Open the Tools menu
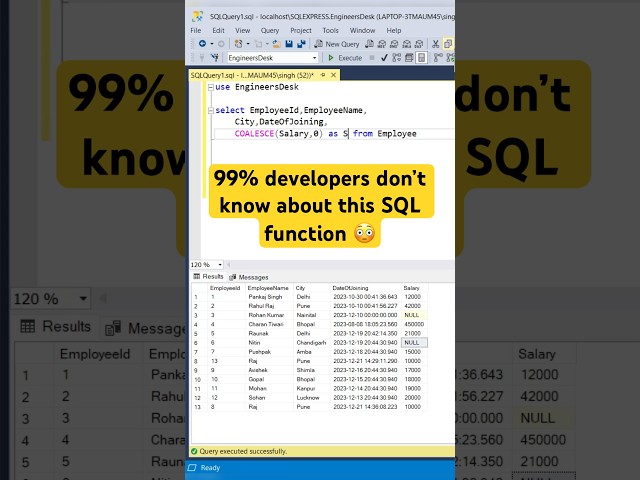This screenshot has height=480, width=640. 331,30
